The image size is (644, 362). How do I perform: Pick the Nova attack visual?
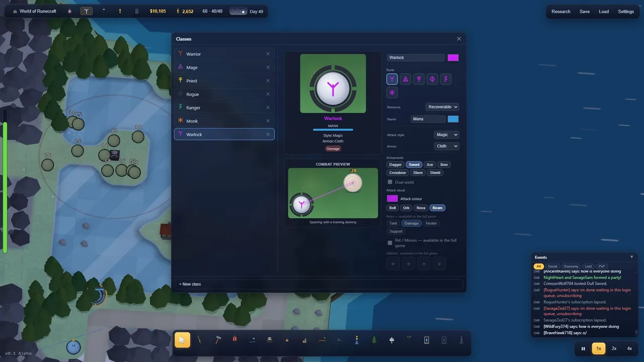click(421, 208)
